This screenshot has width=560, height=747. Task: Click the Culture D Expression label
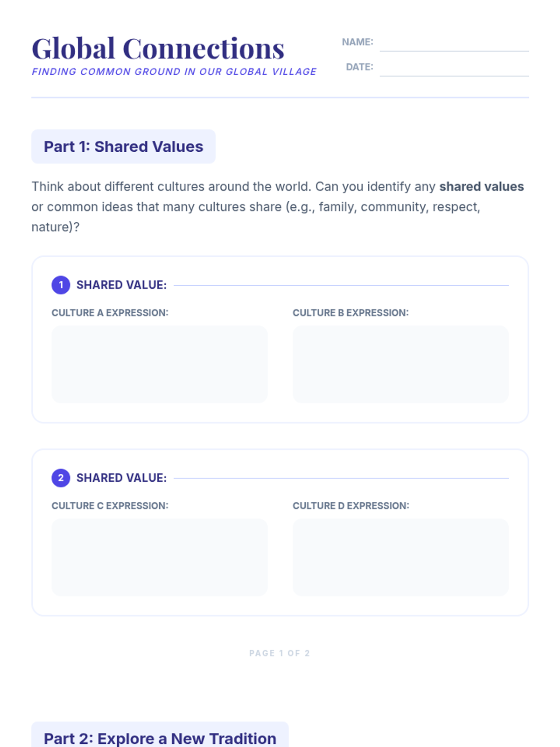click(351, 506)
